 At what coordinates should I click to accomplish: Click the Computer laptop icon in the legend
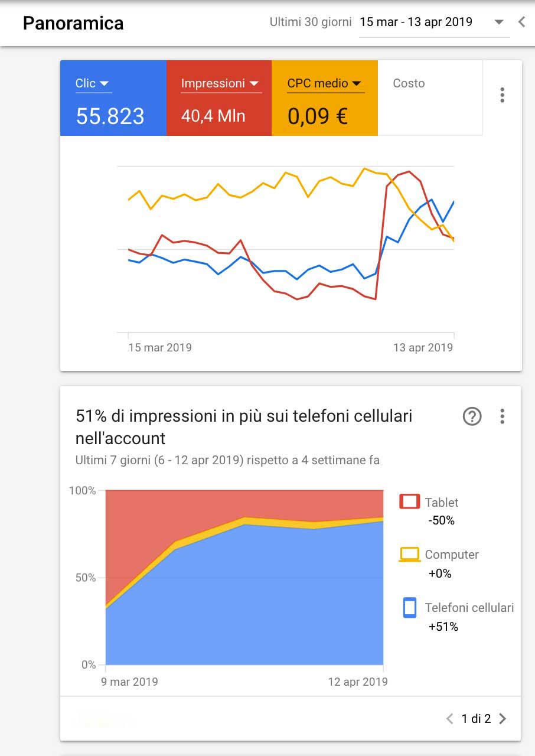(410, 555)
